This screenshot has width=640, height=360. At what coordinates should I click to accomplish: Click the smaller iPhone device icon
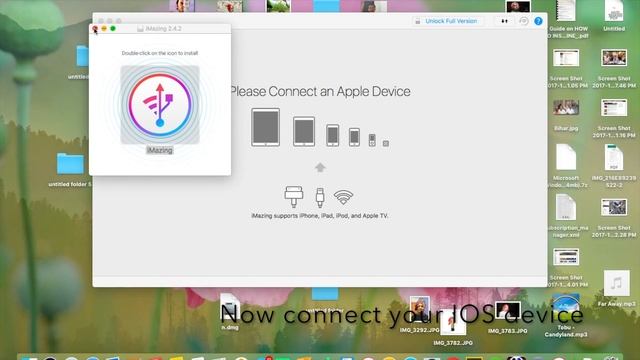(354, 137)
